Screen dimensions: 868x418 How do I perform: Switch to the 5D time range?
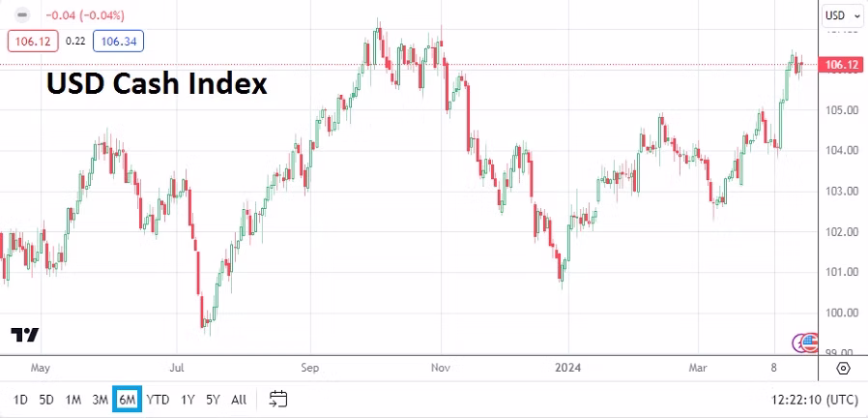pyautogui.click(x=46, y=399)
